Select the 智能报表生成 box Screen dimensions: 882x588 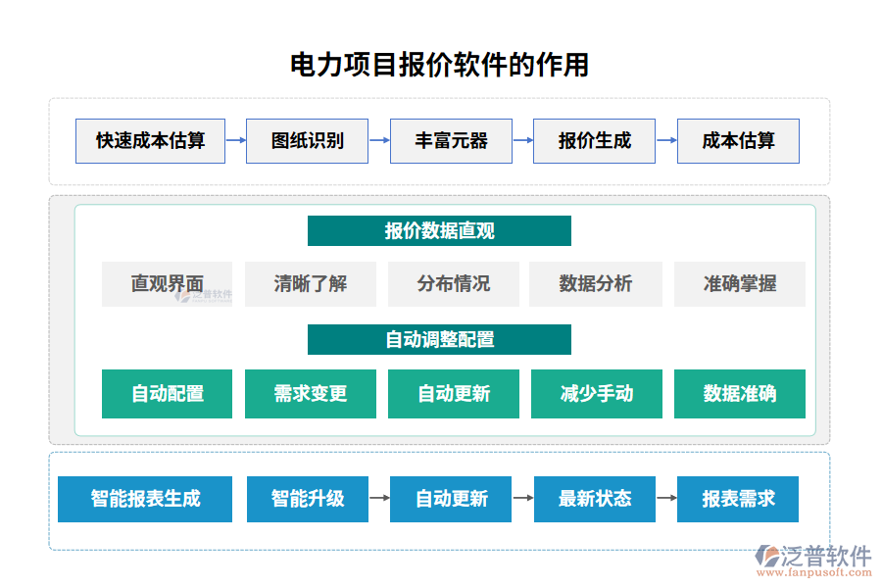[145, 500]
